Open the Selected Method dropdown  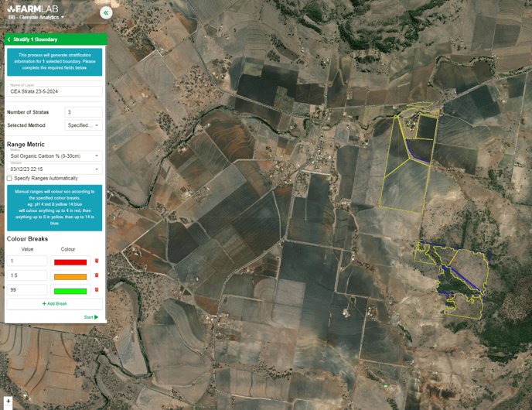(84, 125)
